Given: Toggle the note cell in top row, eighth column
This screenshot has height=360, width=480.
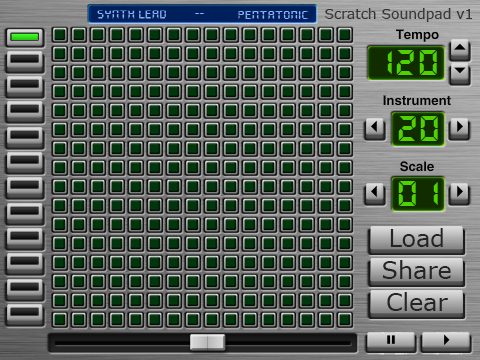Looking at the screenshot, I should (193, 34).
